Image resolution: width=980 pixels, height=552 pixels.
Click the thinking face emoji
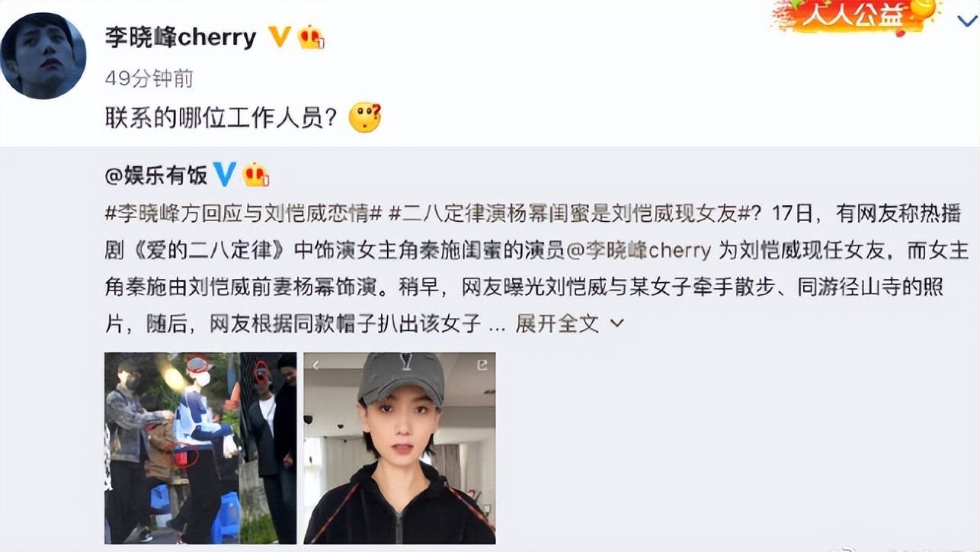point(365,118)
